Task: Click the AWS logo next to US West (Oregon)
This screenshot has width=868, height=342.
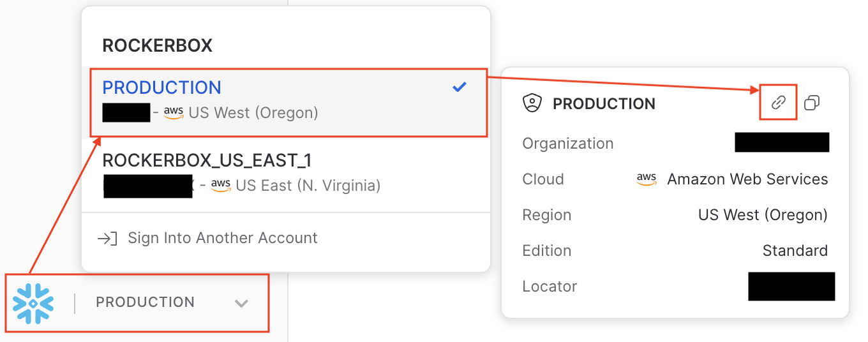Action: pyautogui.click(x=174, y=112)
